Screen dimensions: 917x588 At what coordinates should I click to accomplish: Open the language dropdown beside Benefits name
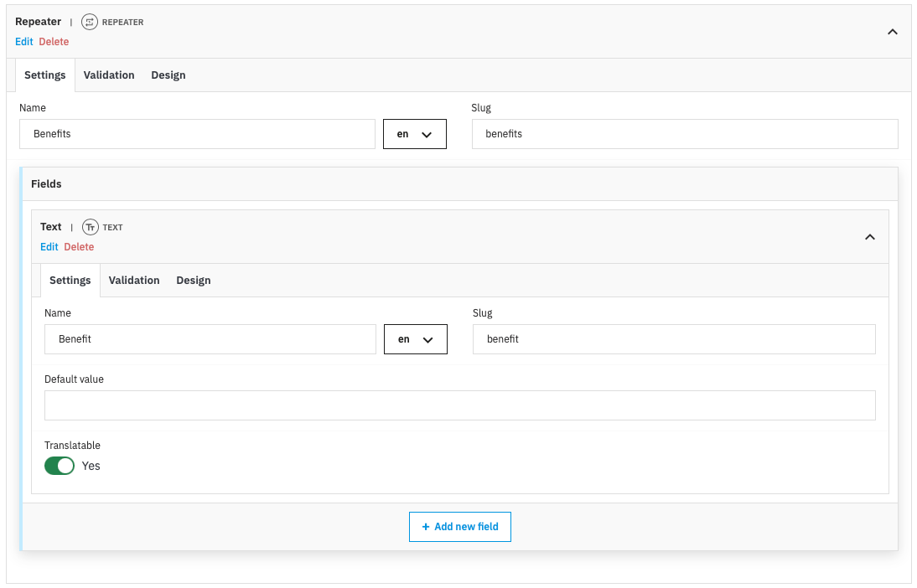point(414,134)
